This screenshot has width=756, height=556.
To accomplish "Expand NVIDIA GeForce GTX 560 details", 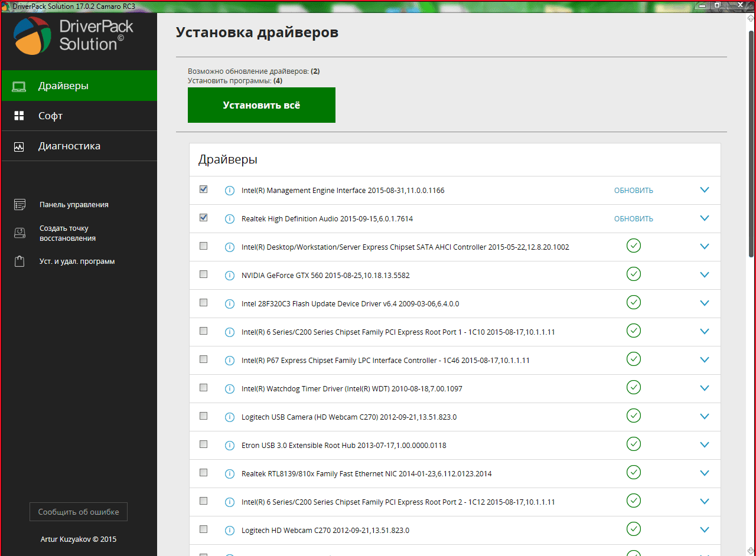I will click(704, 275).
